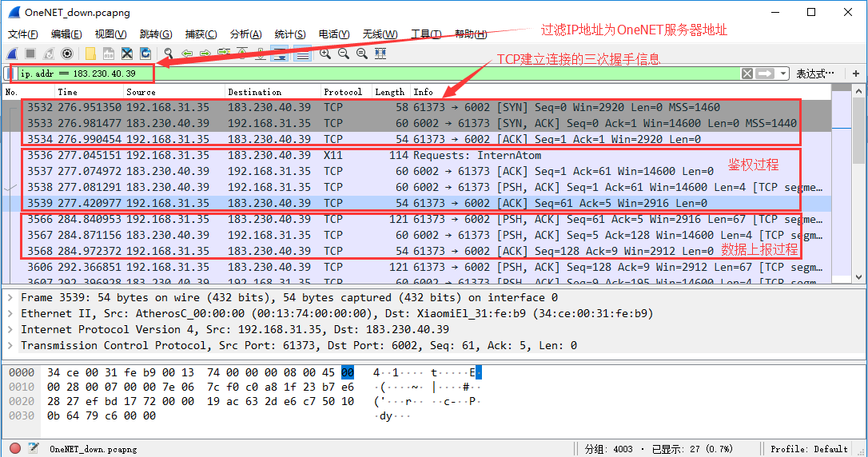Screen dimensions: 868x457
Task: Select packet 3538 PSH, ACK row
Action: pos(416,187)
